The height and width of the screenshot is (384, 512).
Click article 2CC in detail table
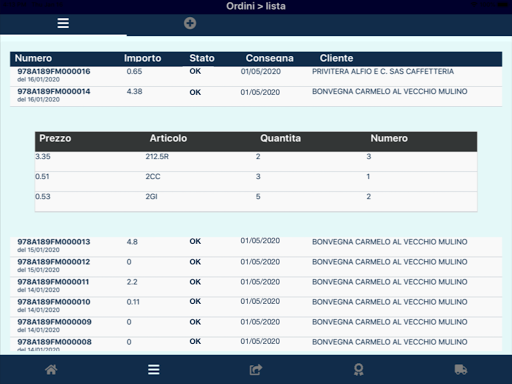tap(153, 176)
